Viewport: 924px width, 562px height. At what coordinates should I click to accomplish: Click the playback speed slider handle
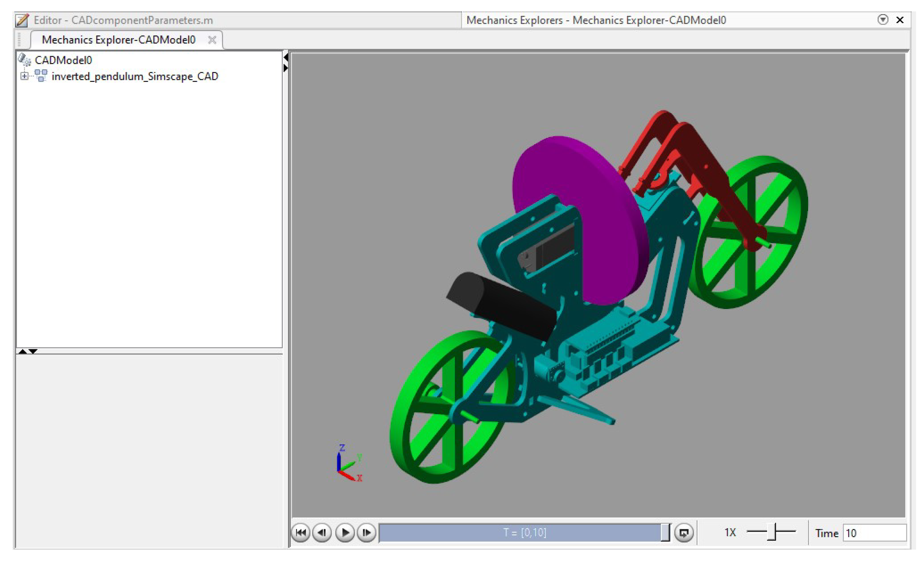pos(771,532)
